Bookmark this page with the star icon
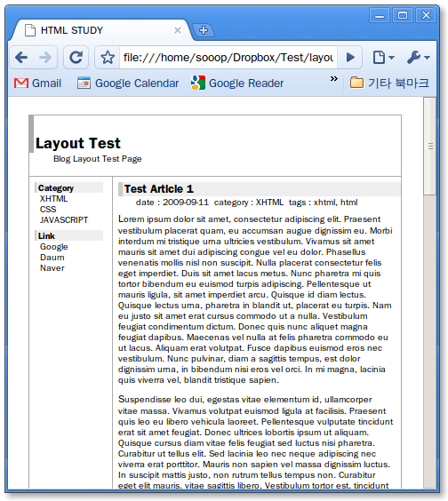448x501 pixels. tap(108, 58)
